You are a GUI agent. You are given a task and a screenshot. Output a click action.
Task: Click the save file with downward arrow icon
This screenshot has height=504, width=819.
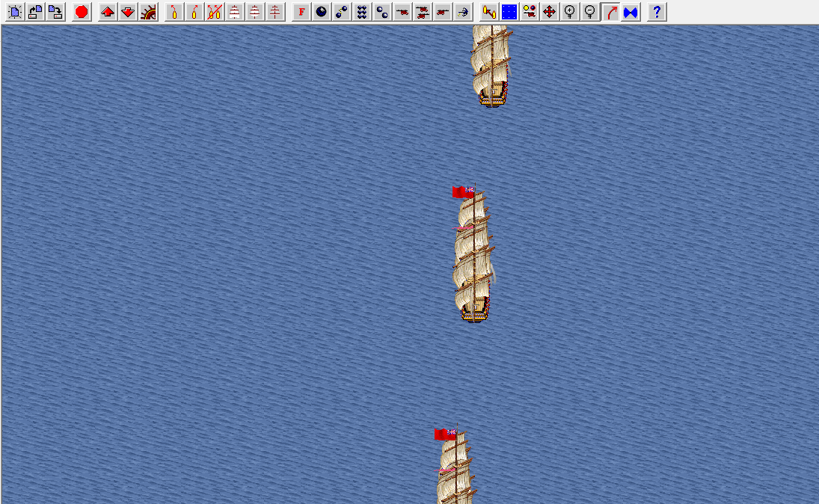[x=55, y=12]
